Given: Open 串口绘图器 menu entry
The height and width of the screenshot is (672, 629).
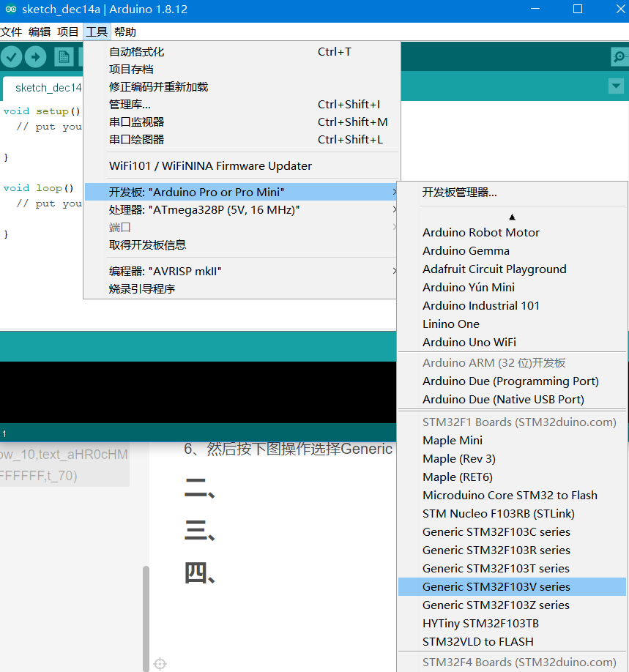Looking at the screenshot, I should click(242, 140).
